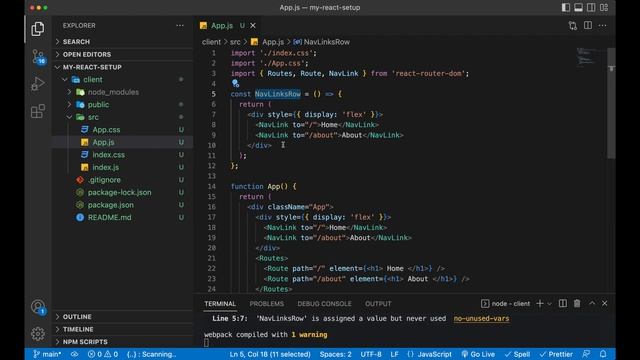640x360 pixels.
Task: Open README.md file
Action: (122, 218)
